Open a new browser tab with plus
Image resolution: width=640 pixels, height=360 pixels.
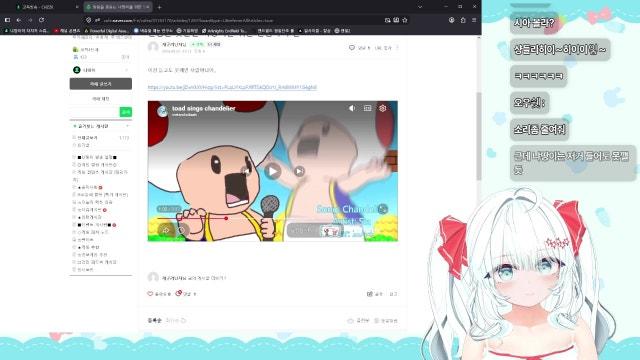(x=159, y=7)
